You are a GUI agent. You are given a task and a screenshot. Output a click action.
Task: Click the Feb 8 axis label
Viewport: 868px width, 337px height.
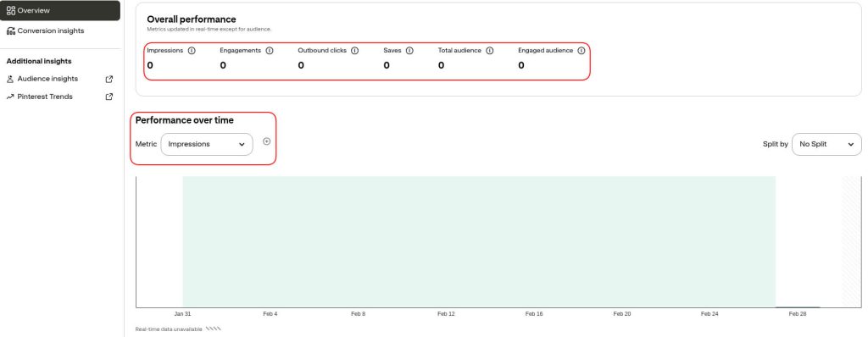coord(359,314)
